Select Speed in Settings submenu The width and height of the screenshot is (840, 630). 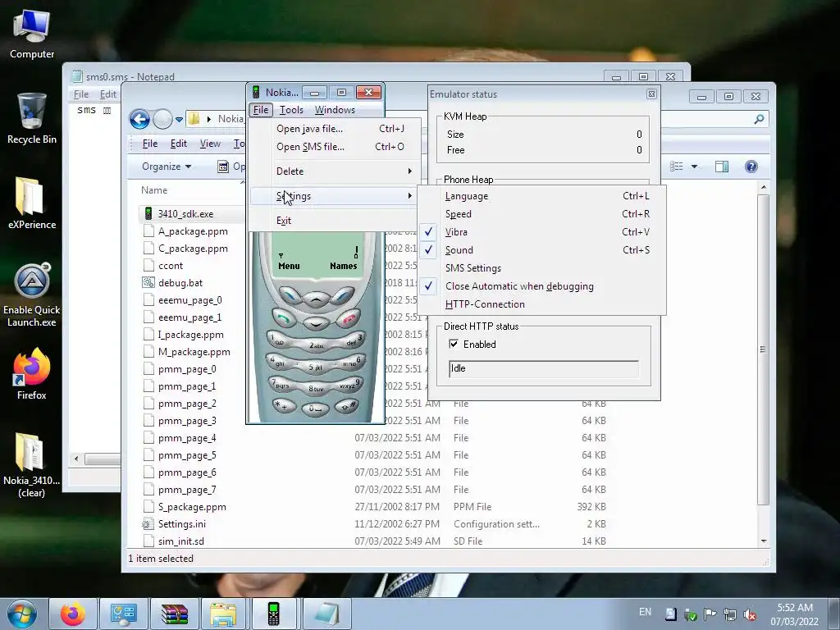pos(541,214)
